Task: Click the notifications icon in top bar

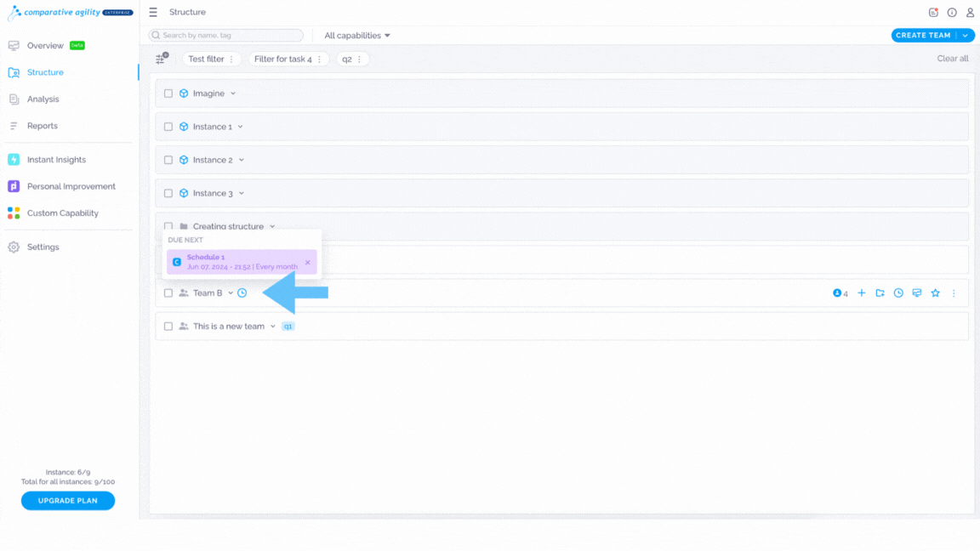Action: pos(933,13)
